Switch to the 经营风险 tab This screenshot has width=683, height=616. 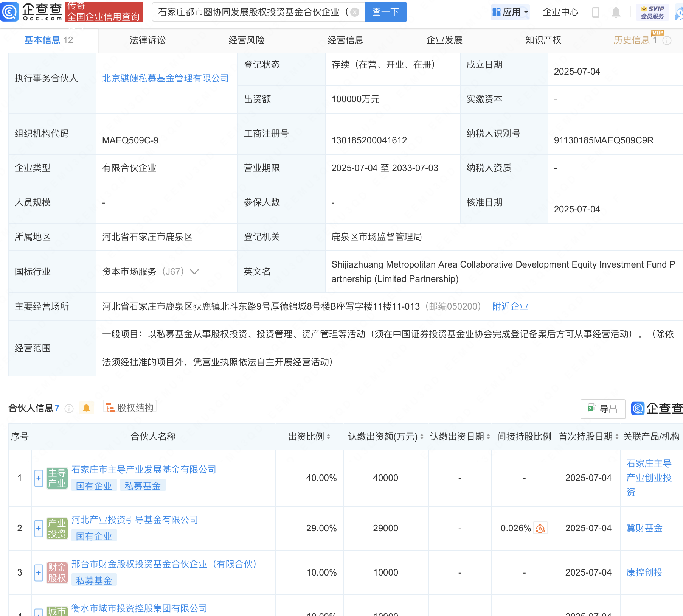247,40
